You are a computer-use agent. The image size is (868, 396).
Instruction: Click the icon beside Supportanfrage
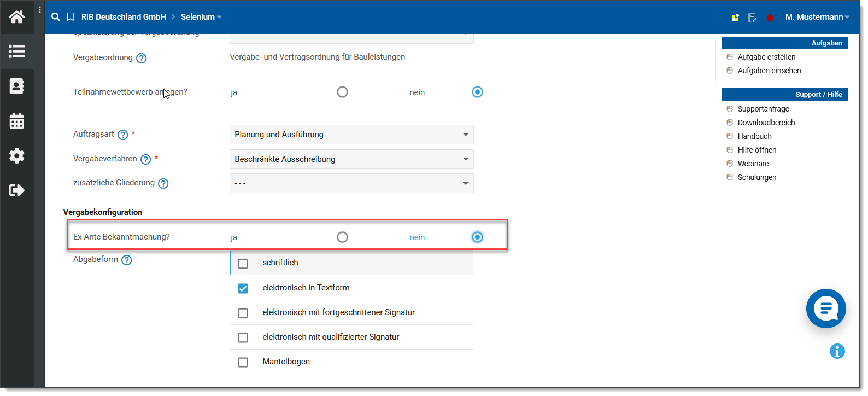tap(730, 109)
